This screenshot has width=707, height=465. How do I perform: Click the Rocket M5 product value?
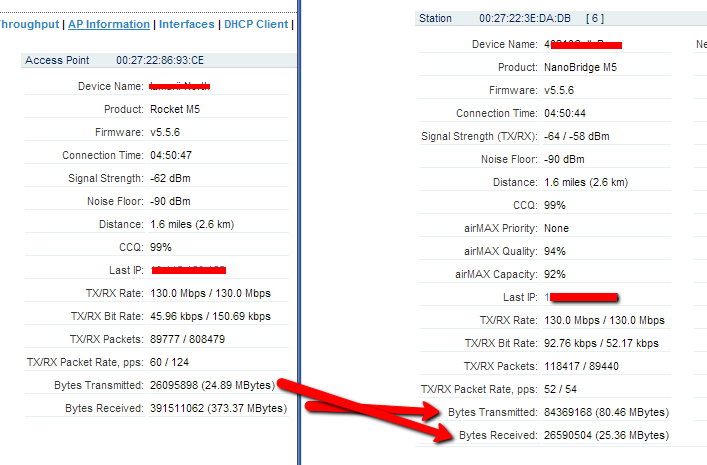[x=176, y=109]
